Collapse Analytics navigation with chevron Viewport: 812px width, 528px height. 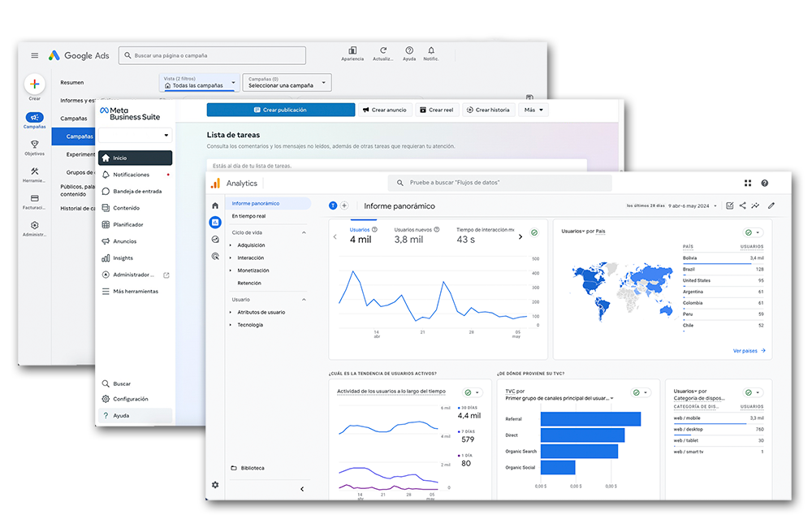click(302, 489)
